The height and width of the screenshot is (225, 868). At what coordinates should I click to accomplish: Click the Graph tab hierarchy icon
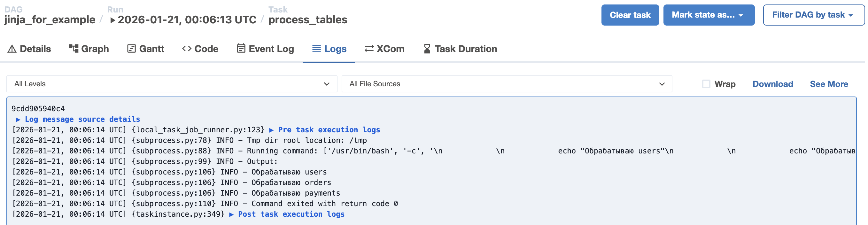[x=74, y=49]
